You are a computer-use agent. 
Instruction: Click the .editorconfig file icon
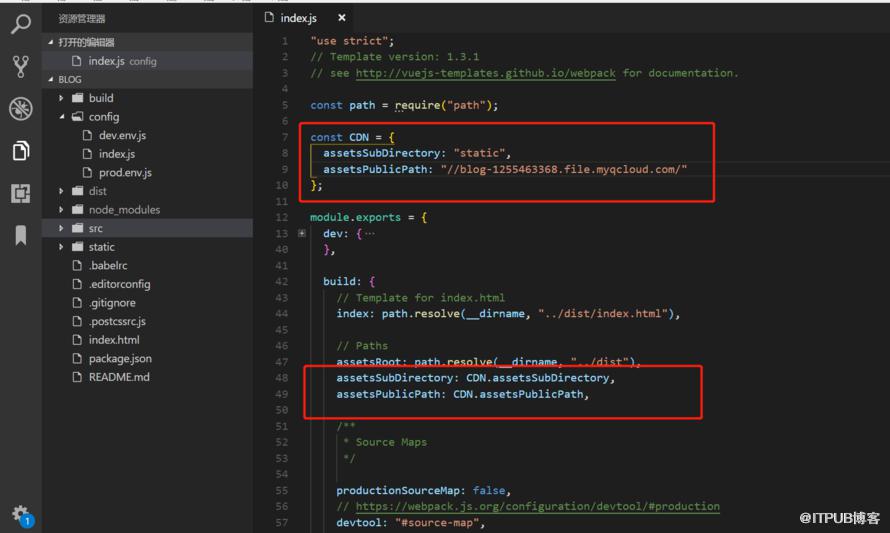[x=77, y=284]
